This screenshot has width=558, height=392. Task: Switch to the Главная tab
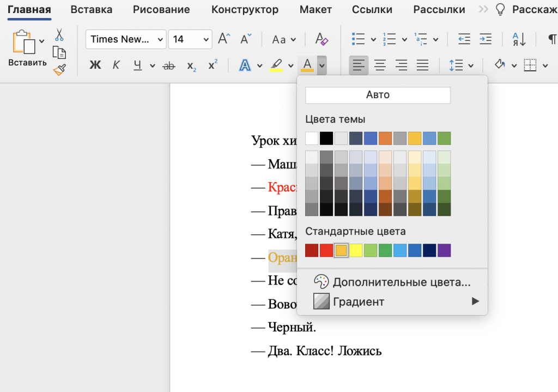click(29, 10)
